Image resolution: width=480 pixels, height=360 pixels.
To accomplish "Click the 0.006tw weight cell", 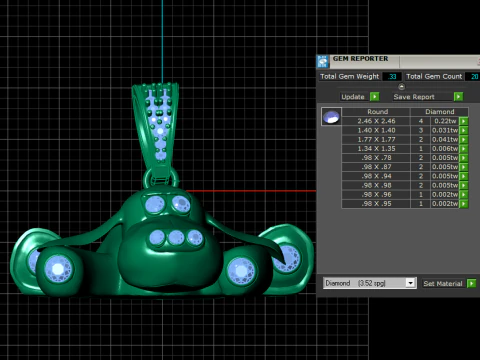I will click(x=445, y=149).
